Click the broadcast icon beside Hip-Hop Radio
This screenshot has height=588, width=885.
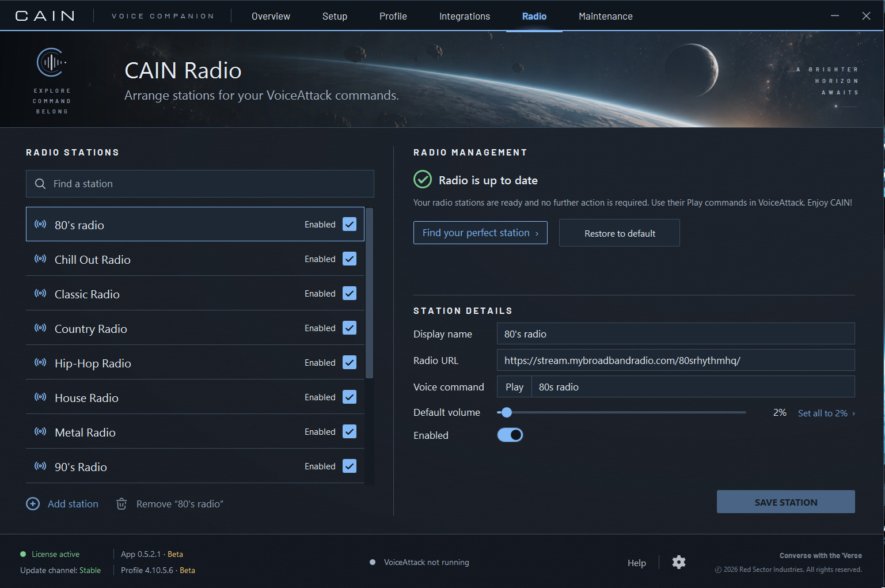40,362
